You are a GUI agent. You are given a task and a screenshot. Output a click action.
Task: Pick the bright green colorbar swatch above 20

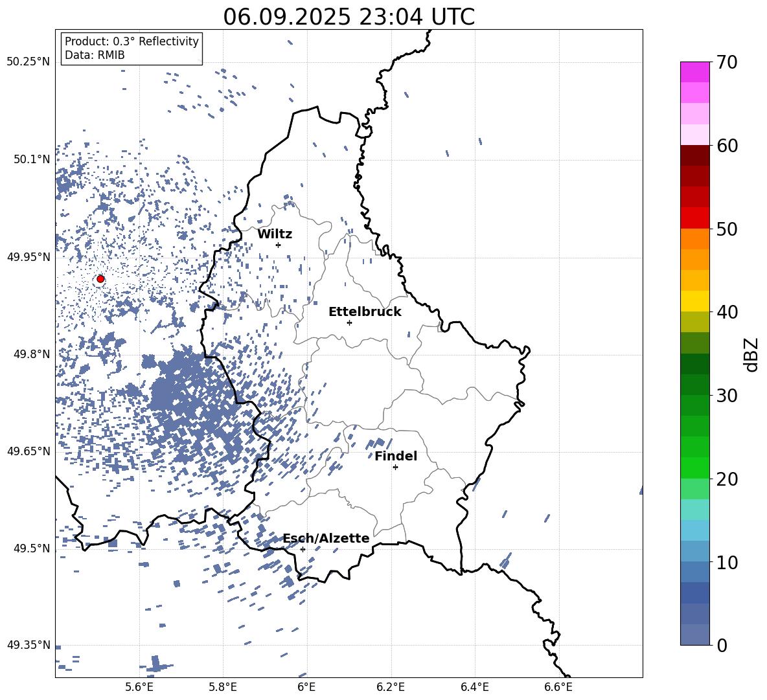pos(695,468)
